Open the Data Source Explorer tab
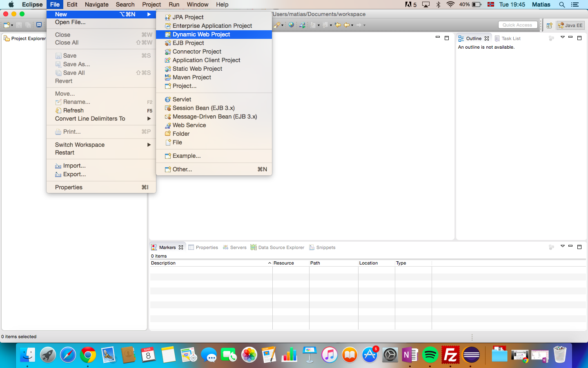588x368 pixels. 277,247
